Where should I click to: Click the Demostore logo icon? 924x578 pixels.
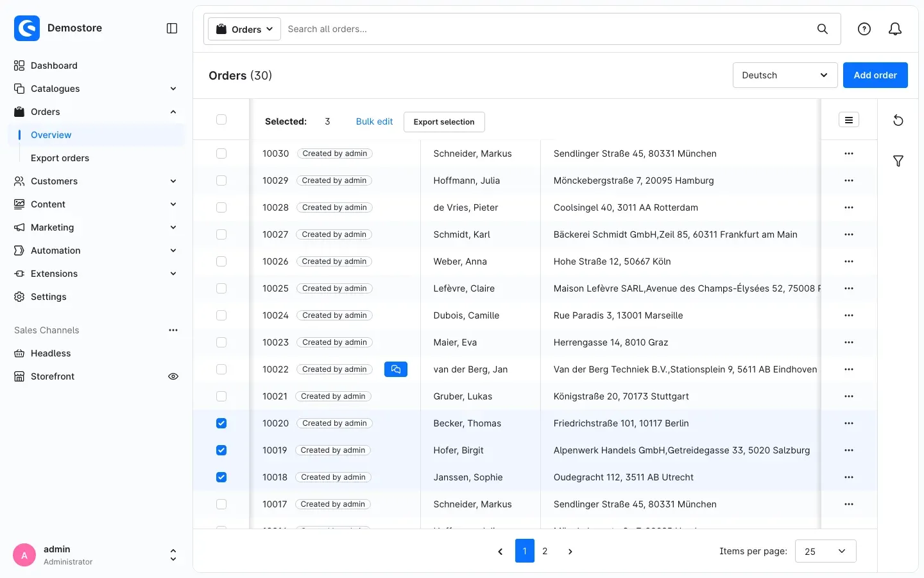click(x=27, y=28)
